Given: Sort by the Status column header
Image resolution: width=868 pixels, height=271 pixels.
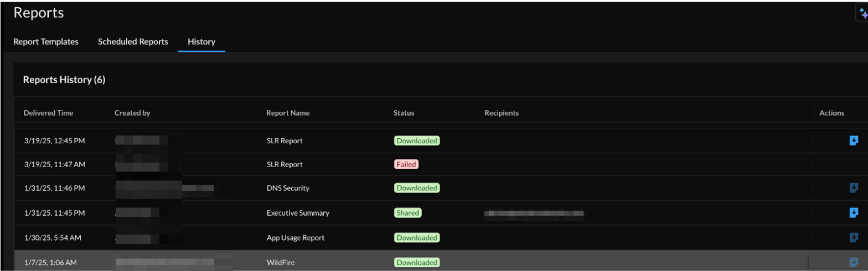Looking at the screenshot, I should click(x=404, y=113).
